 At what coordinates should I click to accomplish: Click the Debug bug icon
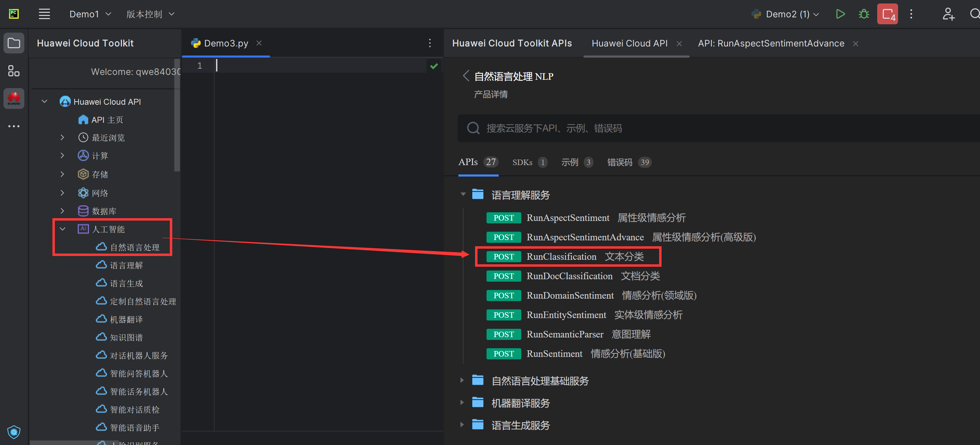click(x=864, y=14)
